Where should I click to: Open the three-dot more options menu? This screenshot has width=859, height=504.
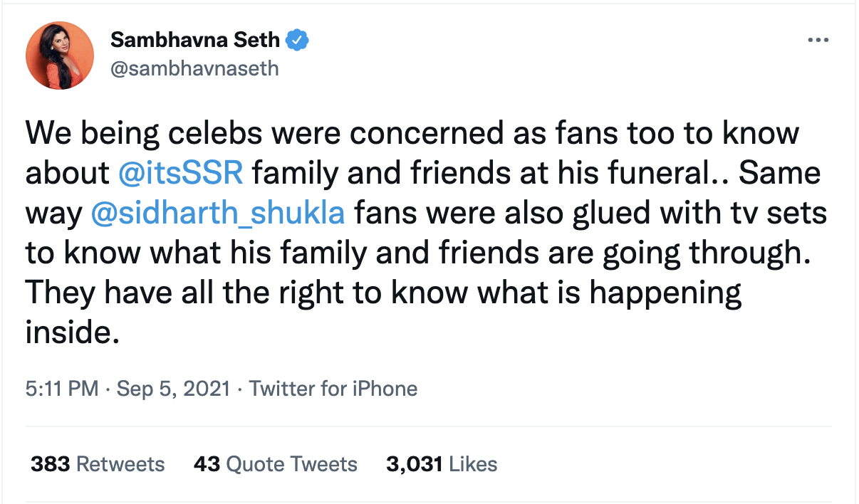click(x=818, y=41)
